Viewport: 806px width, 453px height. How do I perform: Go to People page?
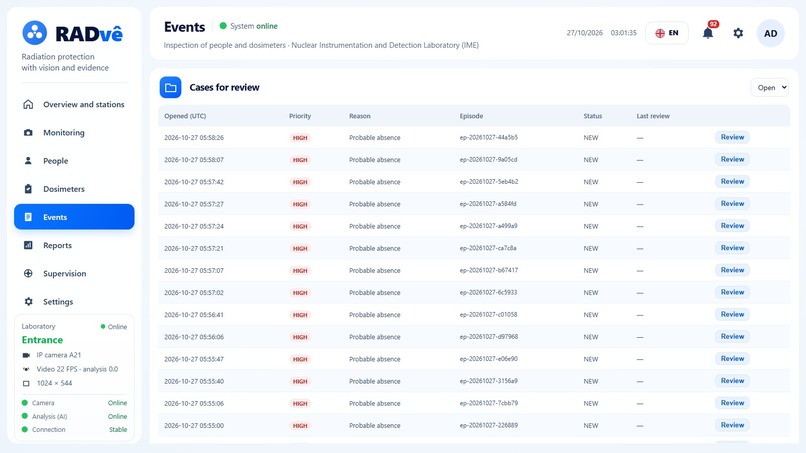74,160
